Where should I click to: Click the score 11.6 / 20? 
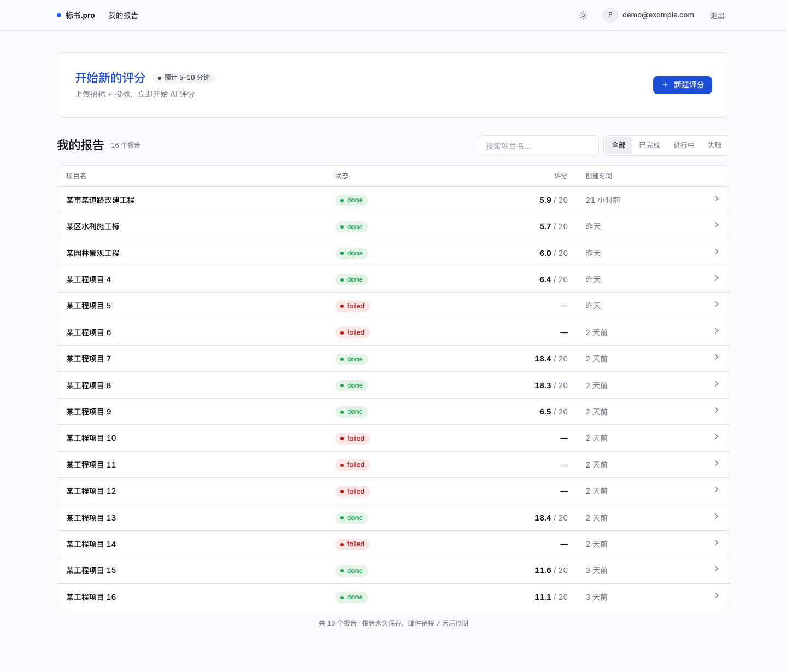551,570
